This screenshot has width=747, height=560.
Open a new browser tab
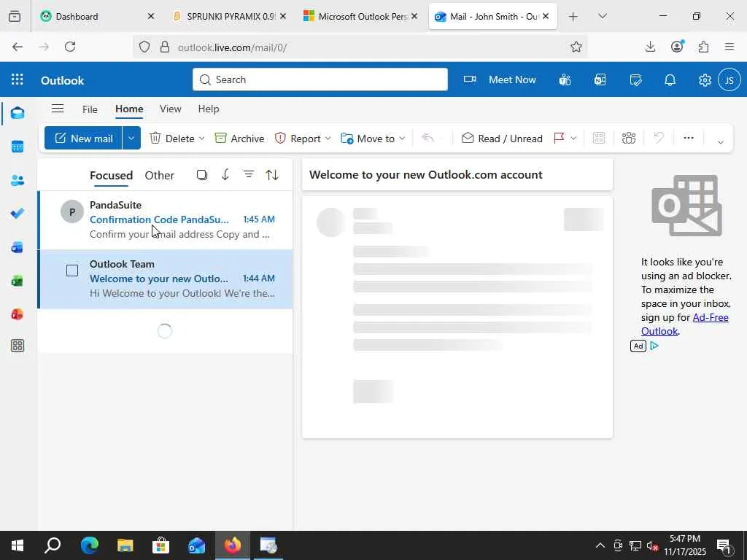[x=573, y=16]
